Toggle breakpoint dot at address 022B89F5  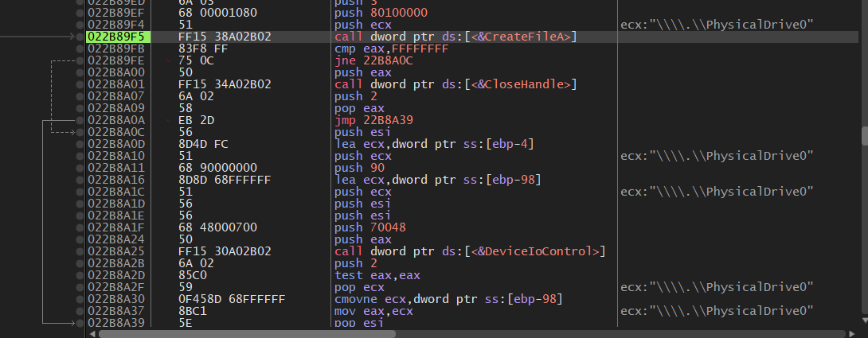coord(80,37)
